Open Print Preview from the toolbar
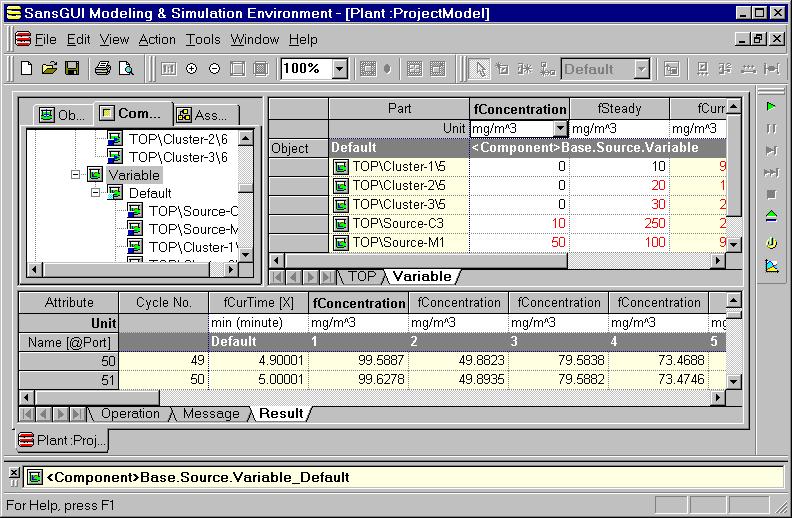This screenshot has width=792, height=518. 126,69
